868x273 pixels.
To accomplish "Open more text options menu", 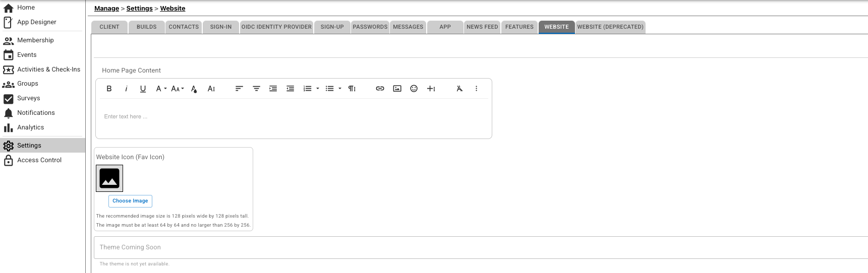I will [211, 89].
